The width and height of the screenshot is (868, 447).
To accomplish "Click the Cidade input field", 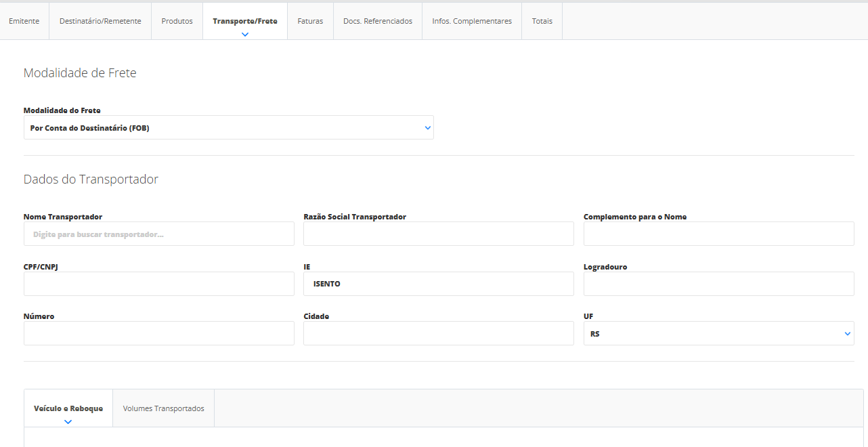I will [x=438, y=333].
